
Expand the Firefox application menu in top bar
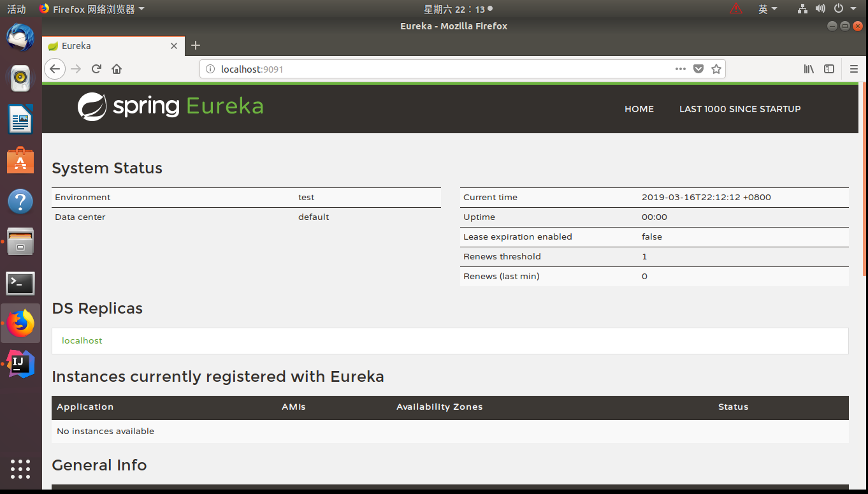point(92,9)
